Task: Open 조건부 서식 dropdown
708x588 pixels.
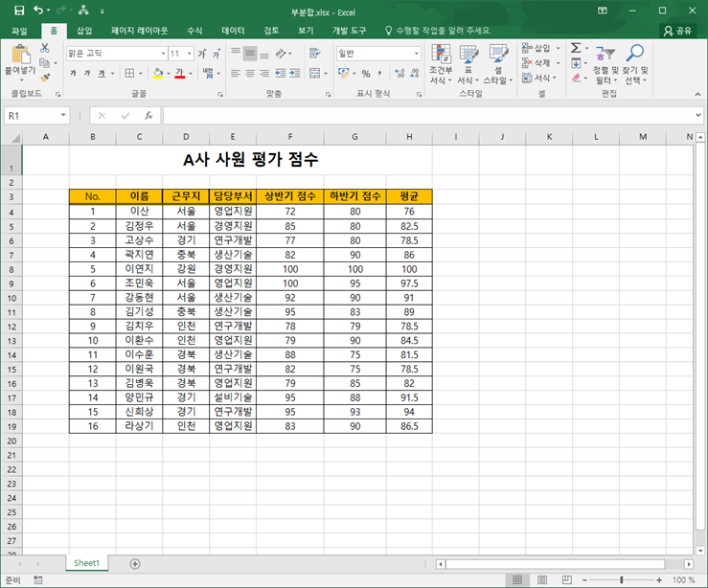Action: click(x=441, y=63)
